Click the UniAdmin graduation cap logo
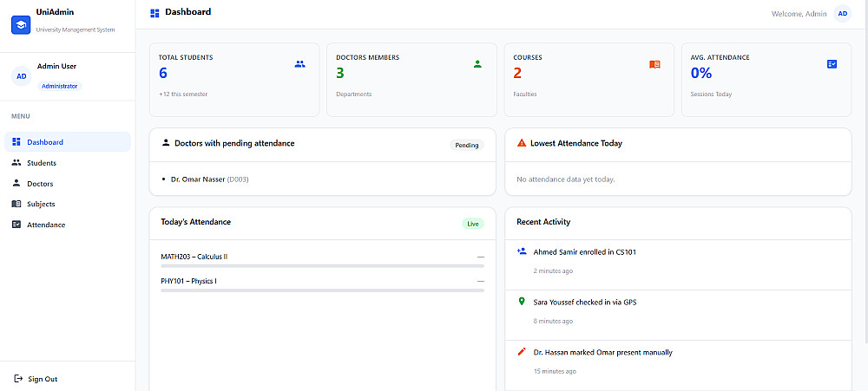 coord(21,25)
